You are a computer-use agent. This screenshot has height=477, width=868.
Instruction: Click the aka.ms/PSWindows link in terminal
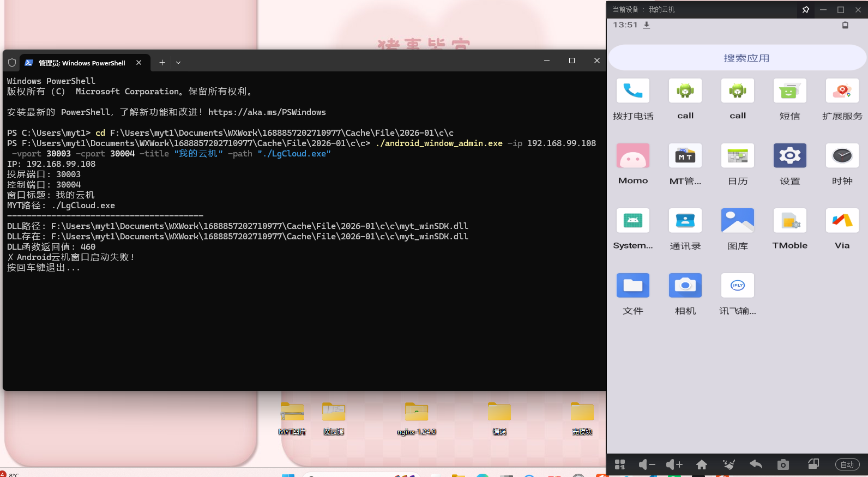(x=267, y=112)
